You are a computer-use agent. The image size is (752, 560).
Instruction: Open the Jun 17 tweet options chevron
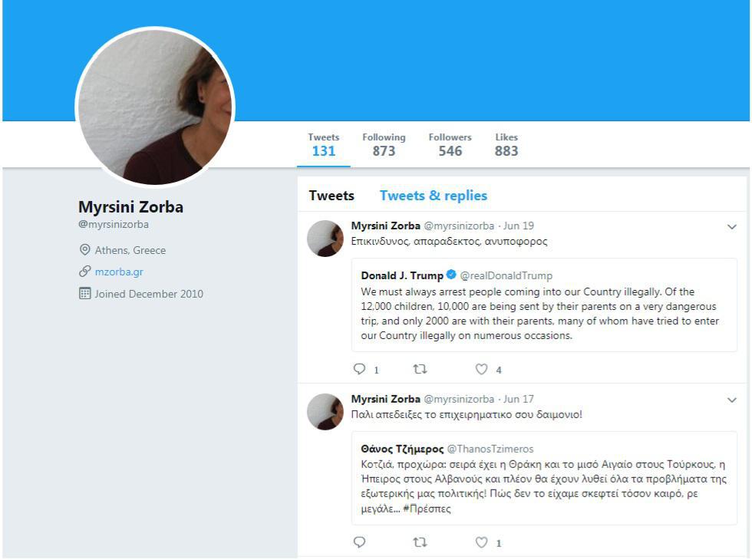click(731, 400)
